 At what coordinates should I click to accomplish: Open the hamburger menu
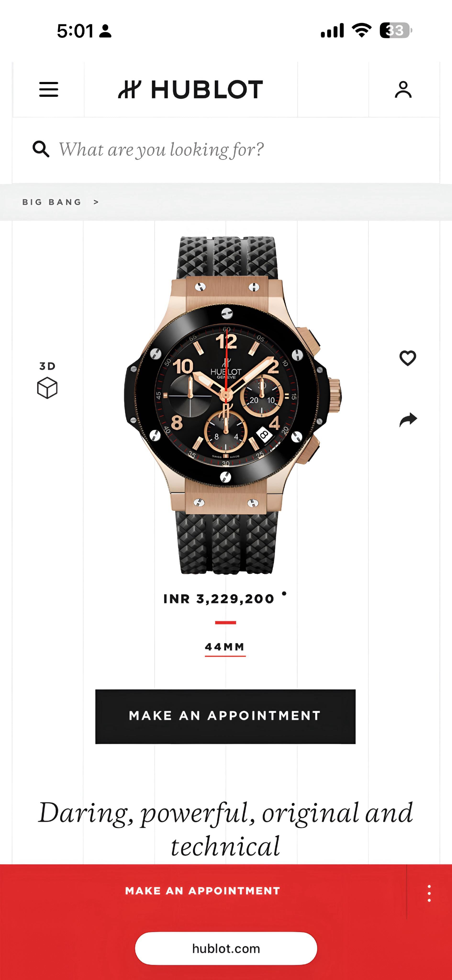(49, 89)
